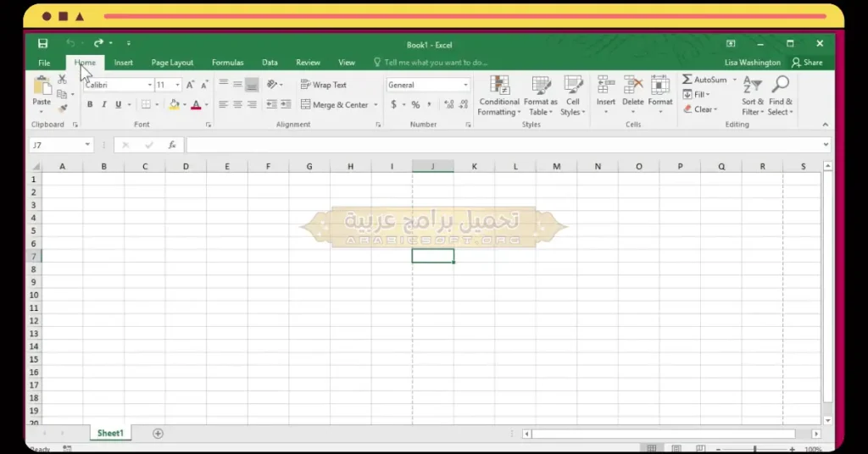This screenshot has width=868, height=454.
Task: Apply Accounting dollar number format
Action: coord(393,104)
